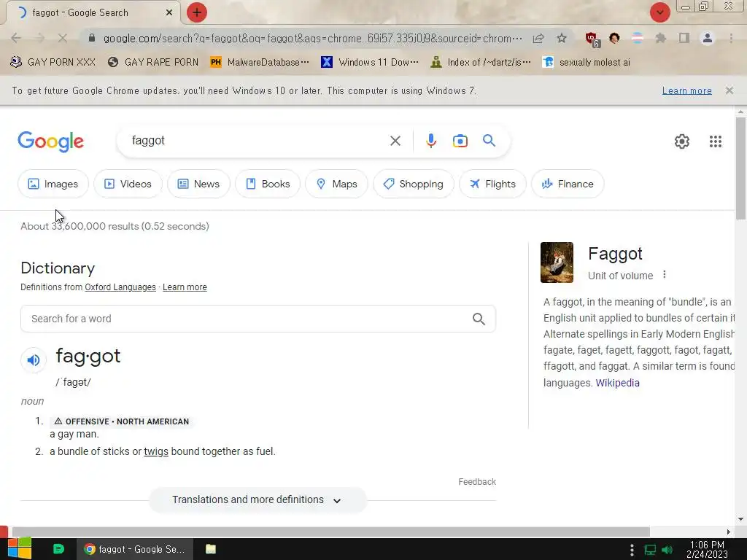This screenshot has height=560, width=747.
Task: Submit search with the blue magnifier
Action: pos(489,141)
